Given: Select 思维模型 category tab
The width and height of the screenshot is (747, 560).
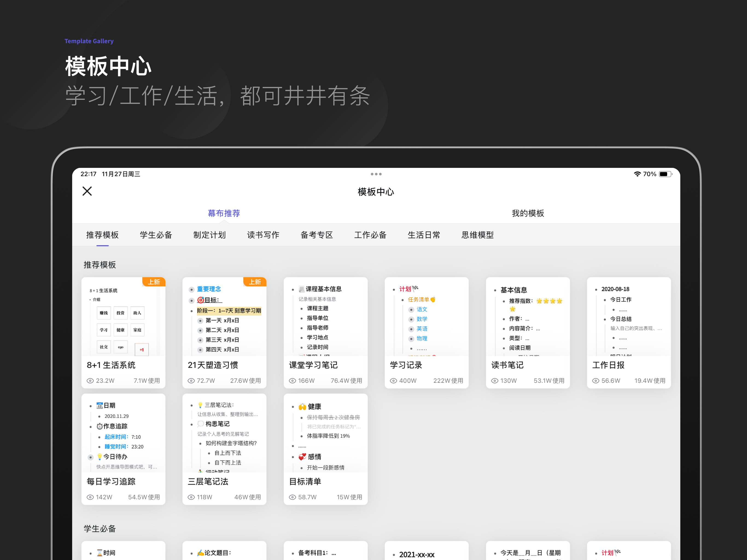Looking at the screenshot, I should pyautogui.click(x=477, y=235).
